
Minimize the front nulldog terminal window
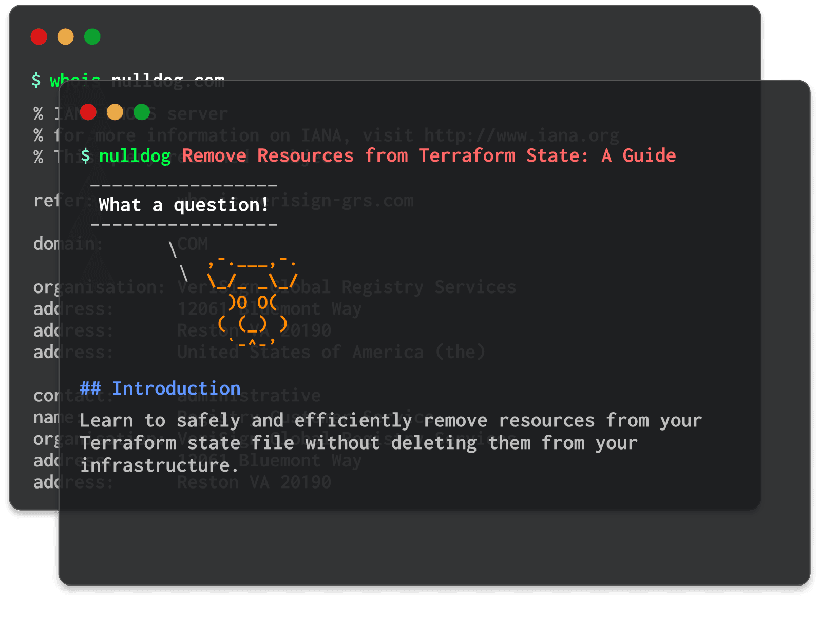[115, 112]
